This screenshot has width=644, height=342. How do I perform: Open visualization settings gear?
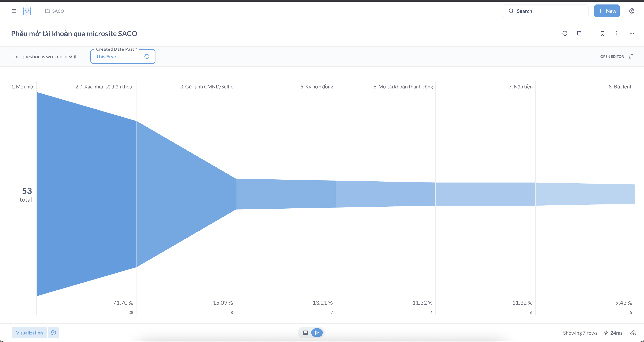(53, 333)
